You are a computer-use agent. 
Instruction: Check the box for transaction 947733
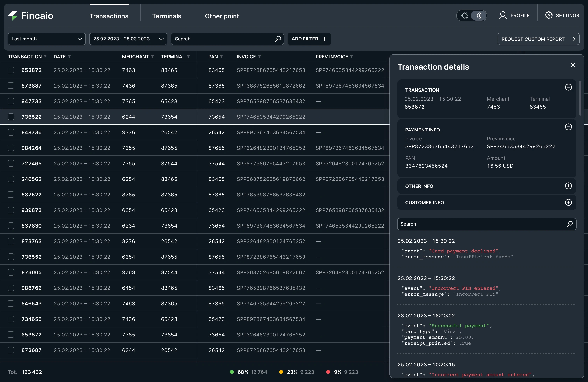[x=11, y=101]
